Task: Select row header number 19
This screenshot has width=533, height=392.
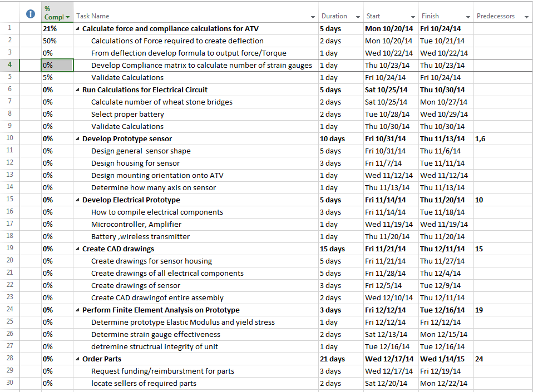Action: tap(10, 249)
